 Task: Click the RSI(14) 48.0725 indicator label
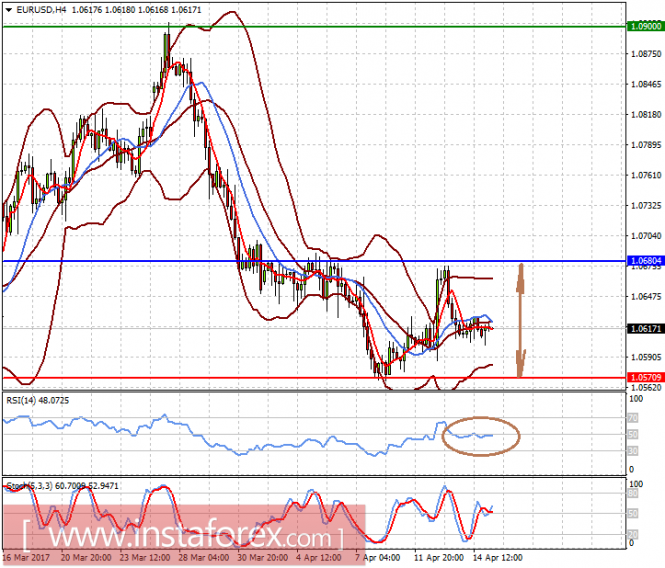[38, 400]
